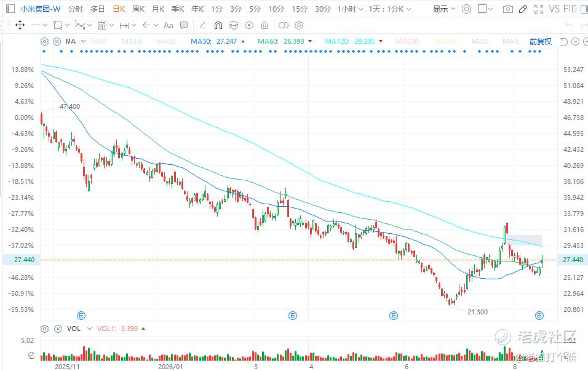Select the left arrow annotation tool
The height and width of the screenshot is (371, 588).
[x=146, y=25]
